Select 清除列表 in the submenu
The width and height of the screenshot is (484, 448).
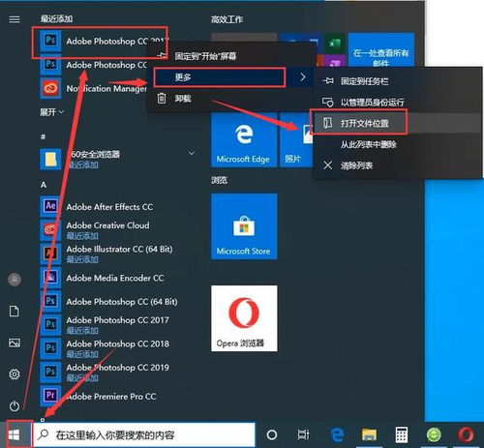coord(398,165)
